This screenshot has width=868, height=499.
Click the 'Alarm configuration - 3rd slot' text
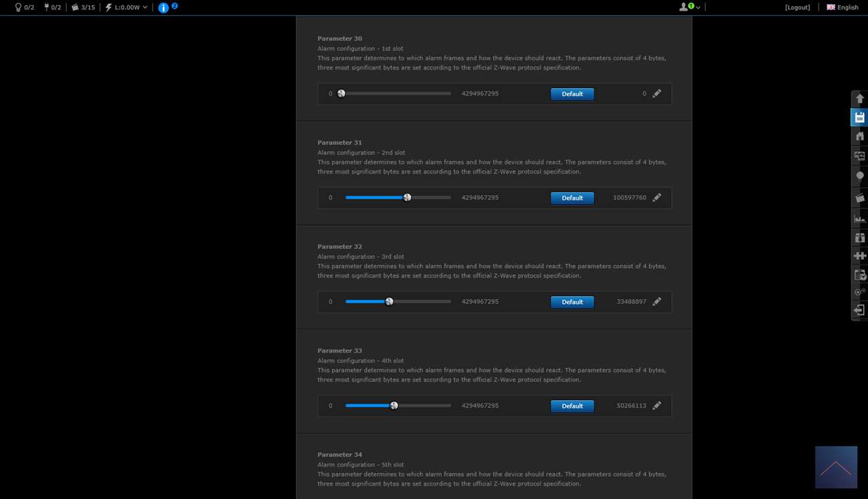point(361,257)
